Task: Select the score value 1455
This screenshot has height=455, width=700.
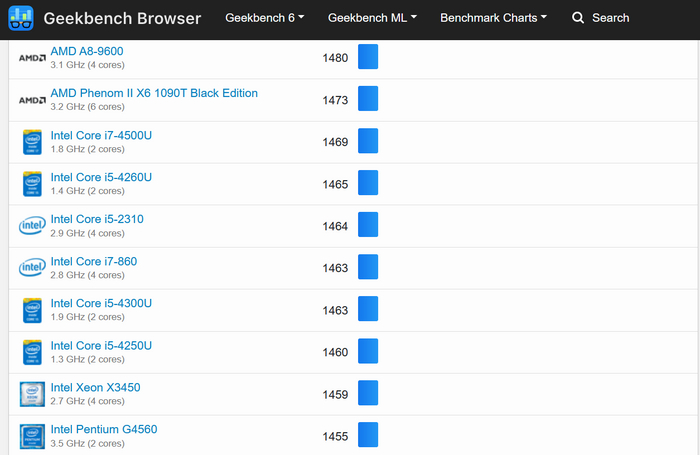Action: click(x=335, y=436)
